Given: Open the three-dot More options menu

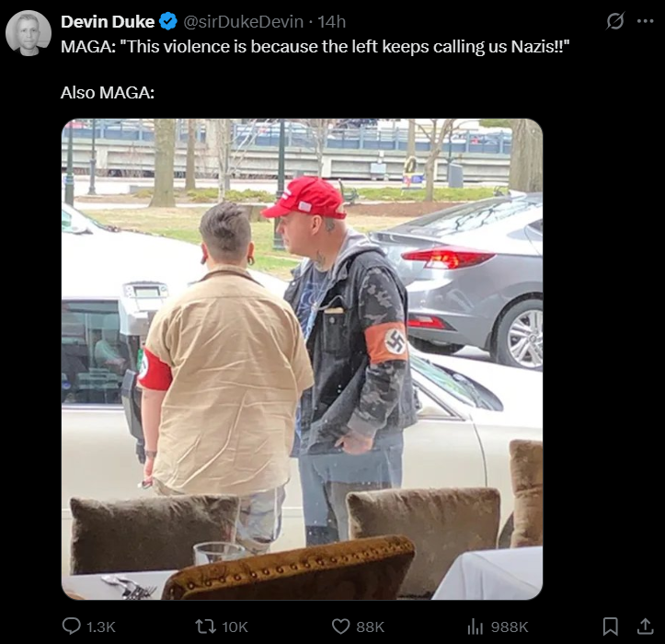Looking at the screenshot, I should [x=646, y=21].
